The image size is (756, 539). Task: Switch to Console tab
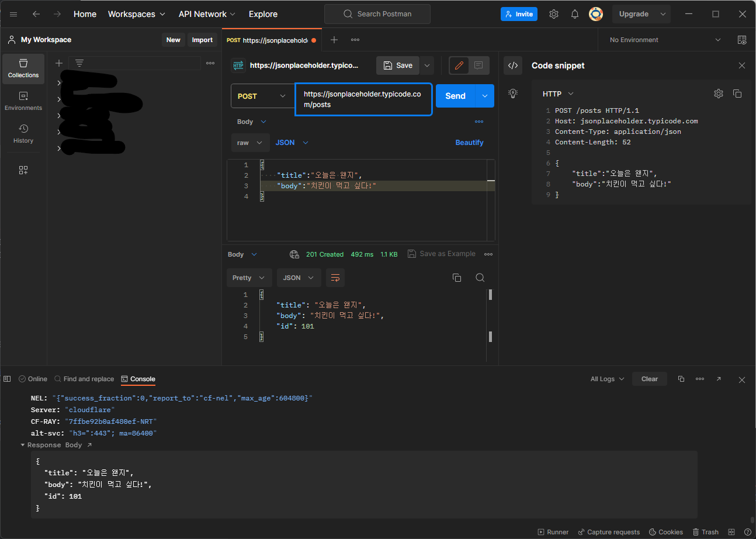click(138, 379)
